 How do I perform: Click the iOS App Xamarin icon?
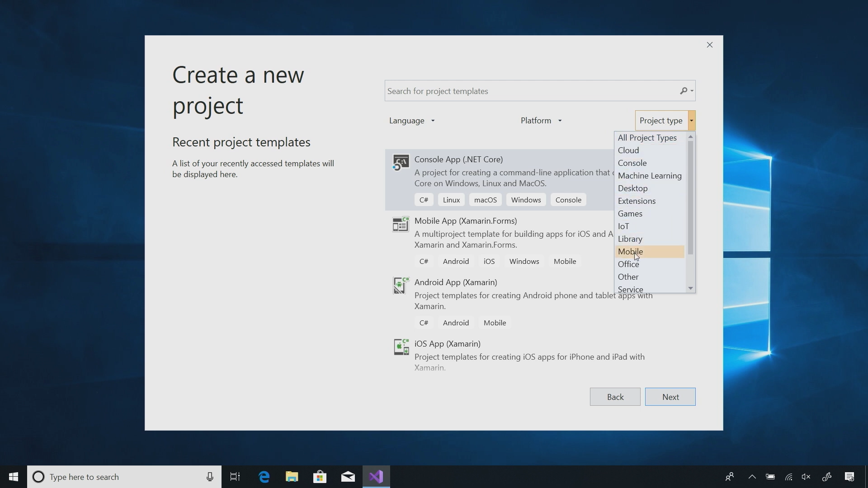401,347
